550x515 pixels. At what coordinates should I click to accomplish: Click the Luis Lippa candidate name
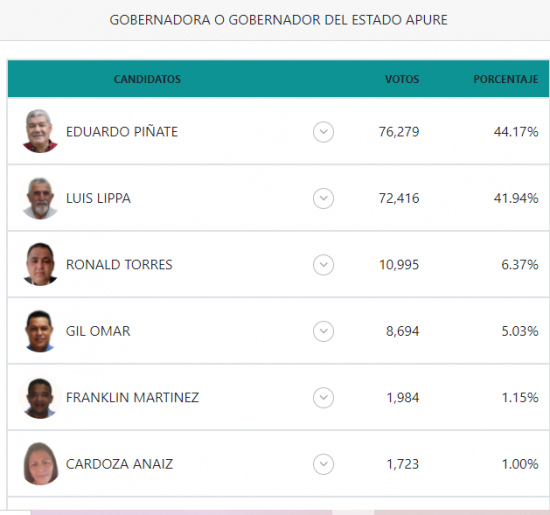99,199
